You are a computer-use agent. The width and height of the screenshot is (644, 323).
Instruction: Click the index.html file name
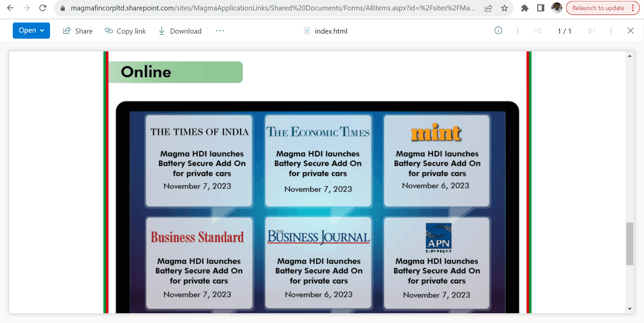[x=331, y=31]
